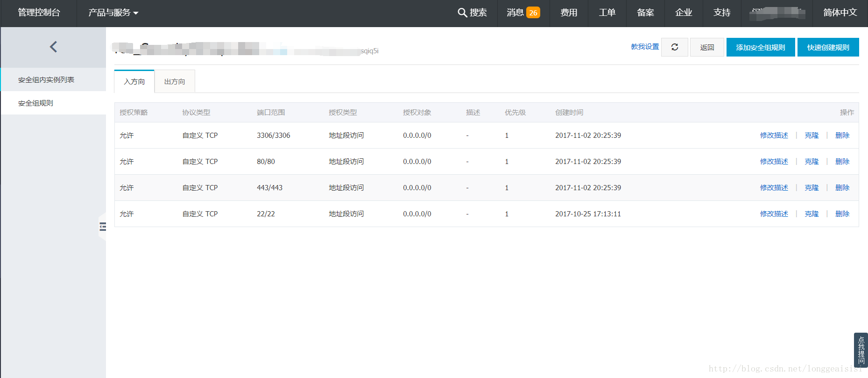Collapse sidebar using the handle icon
868x378 pixels.
(x=102, y=227)
